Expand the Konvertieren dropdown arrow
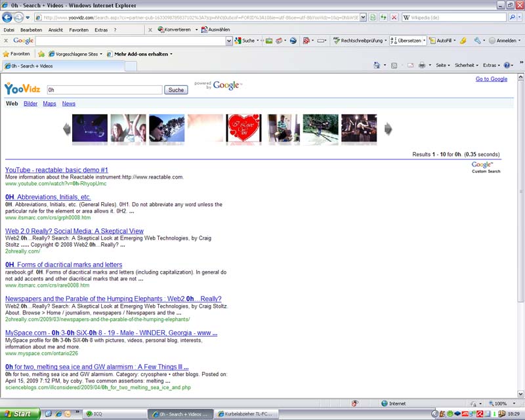The image size is (525, 420). [196, 30]
